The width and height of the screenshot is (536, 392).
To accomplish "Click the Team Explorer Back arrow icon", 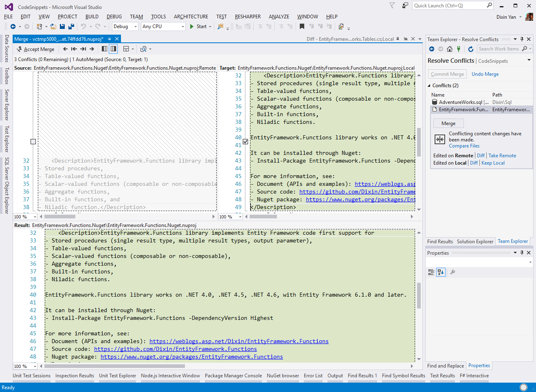I will 432,49.
